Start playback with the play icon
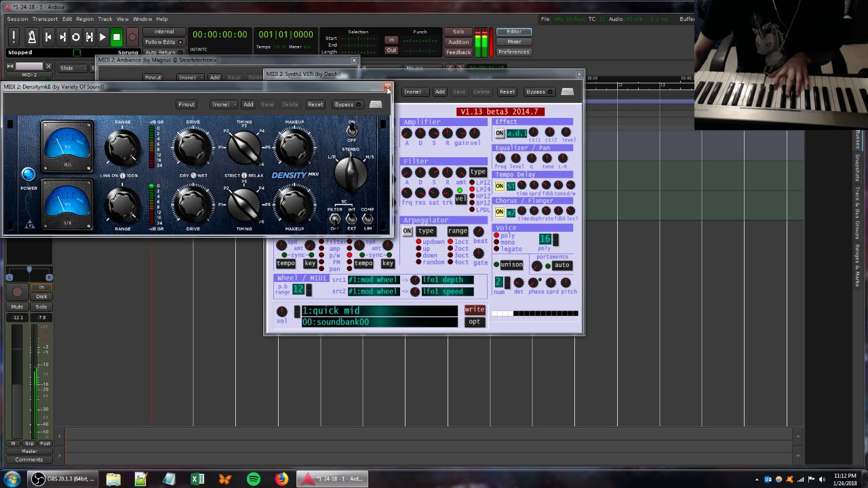Viewport: 868px width, 488px height. 102,37
